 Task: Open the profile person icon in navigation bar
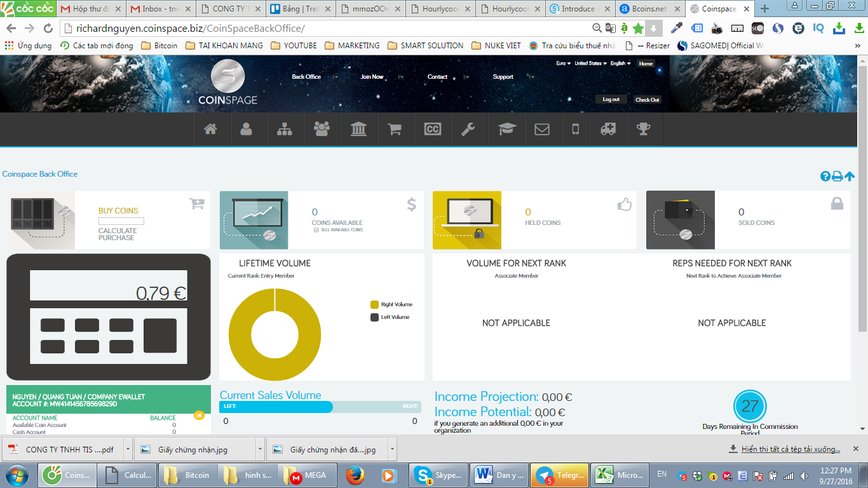246,130
